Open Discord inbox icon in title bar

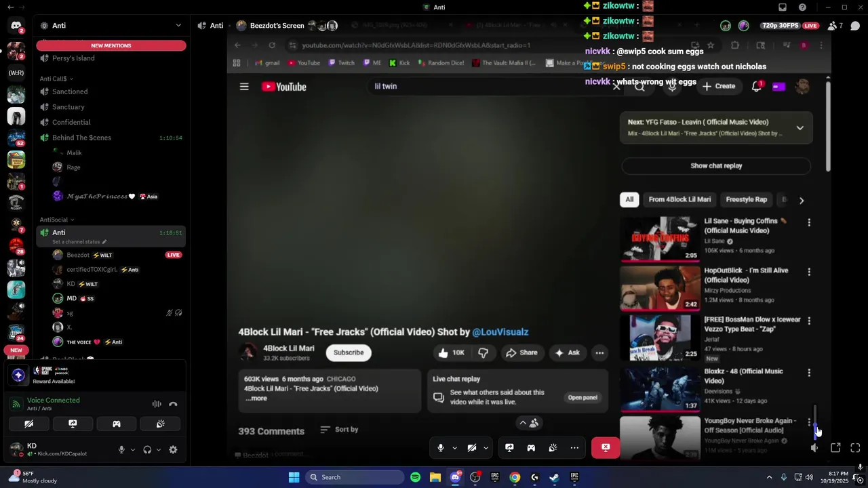pyautogui.click(x=783, y=7)
